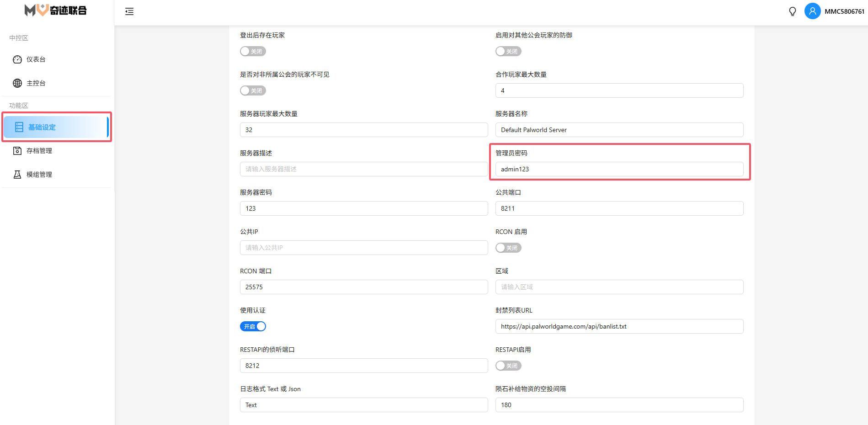Toggle the 登出后存在玩家 switch
The width and height of the screenshot is (868, 425).
pos(253,51)
